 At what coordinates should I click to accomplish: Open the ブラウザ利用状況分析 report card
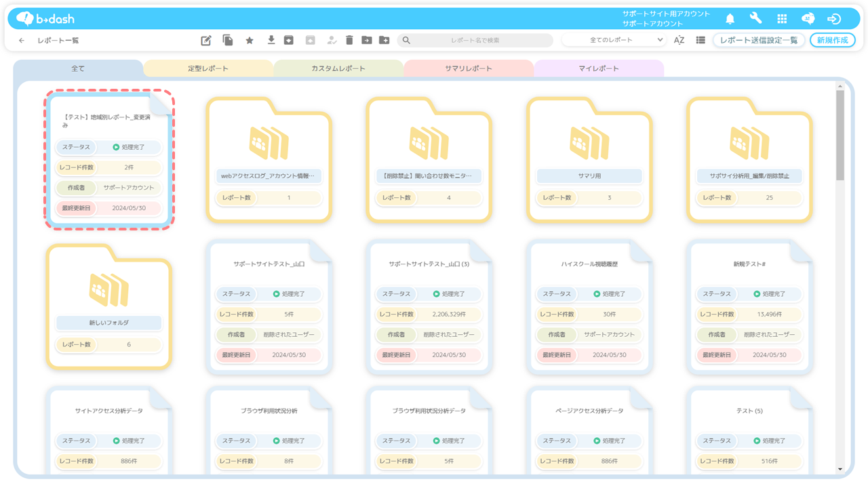click(x=269, y=430)
